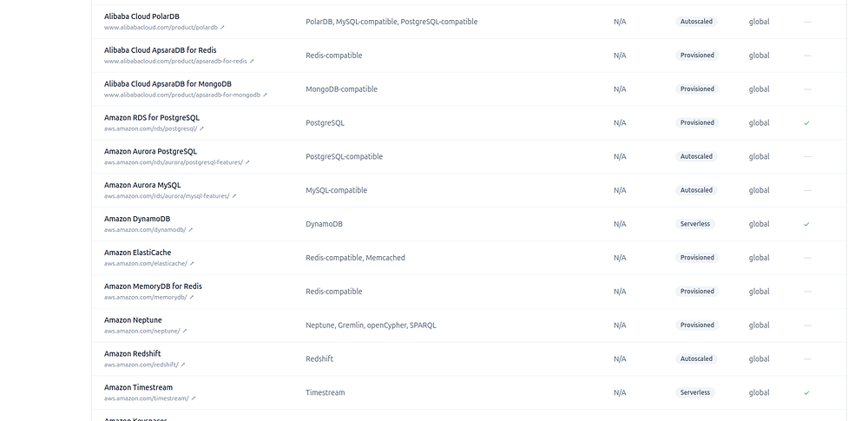This screenshot has width=868, height=421.
Task: Open external link icon for Amazon RDS PostgreSQL
Action: point(202,128)
